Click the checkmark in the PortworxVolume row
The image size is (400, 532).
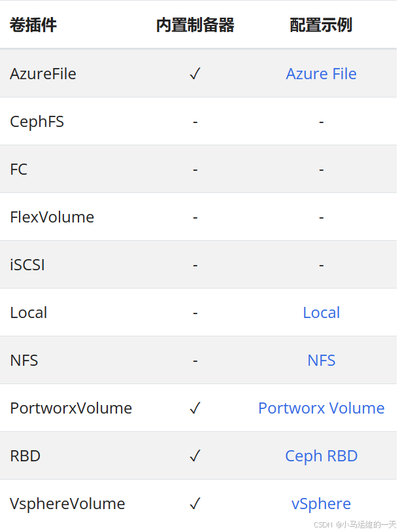pos(195,408)
